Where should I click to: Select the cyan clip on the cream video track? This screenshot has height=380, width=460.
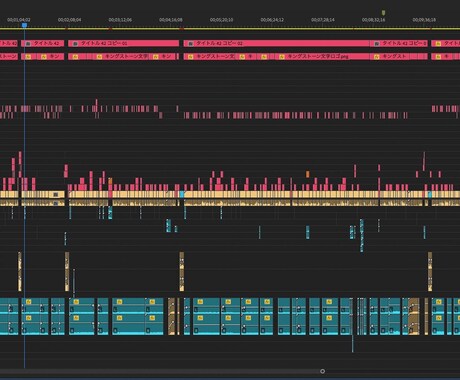(182, 194)
